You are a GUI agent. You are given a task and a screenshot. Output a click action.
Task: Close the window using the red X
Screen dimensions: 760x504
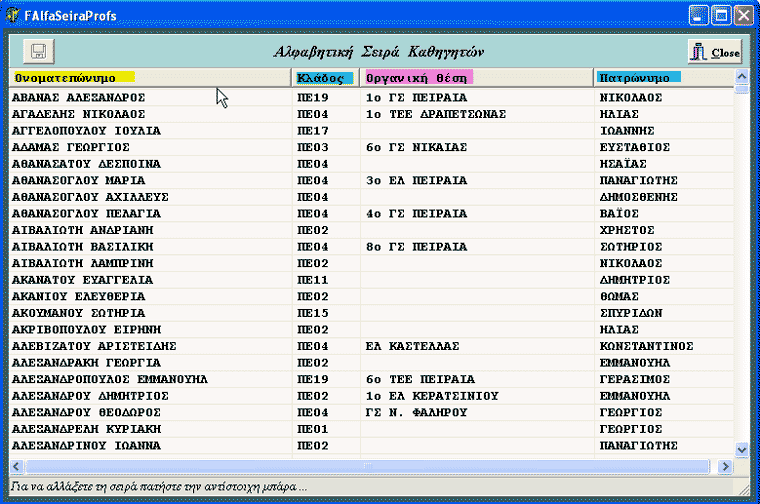743,16
